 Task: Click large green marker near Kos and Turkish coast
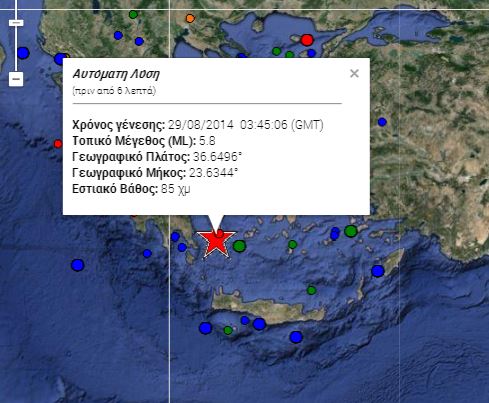[351, 231]
